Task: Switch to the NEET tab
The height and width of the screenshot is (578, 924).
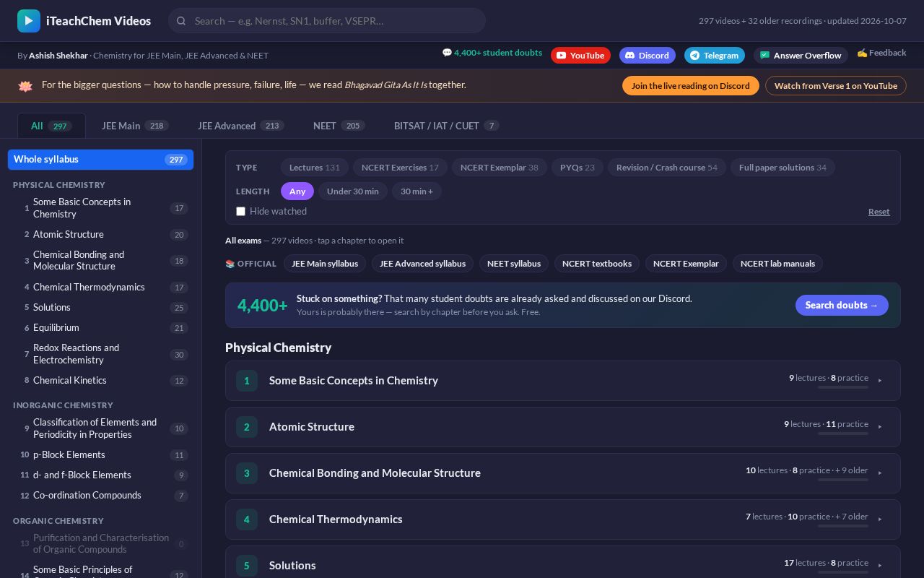Action: coord(339,126)
